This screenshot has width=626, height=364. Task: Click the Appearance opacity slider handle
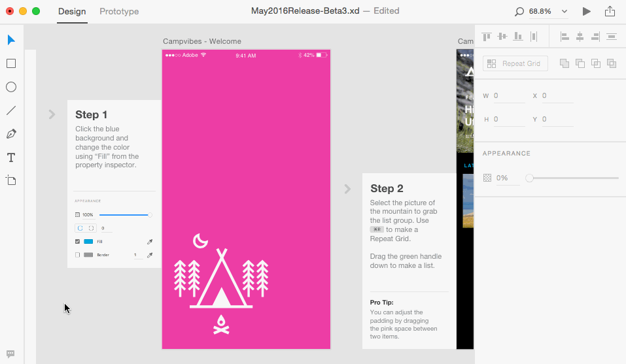pyautogui.click(x=529, y=178)
